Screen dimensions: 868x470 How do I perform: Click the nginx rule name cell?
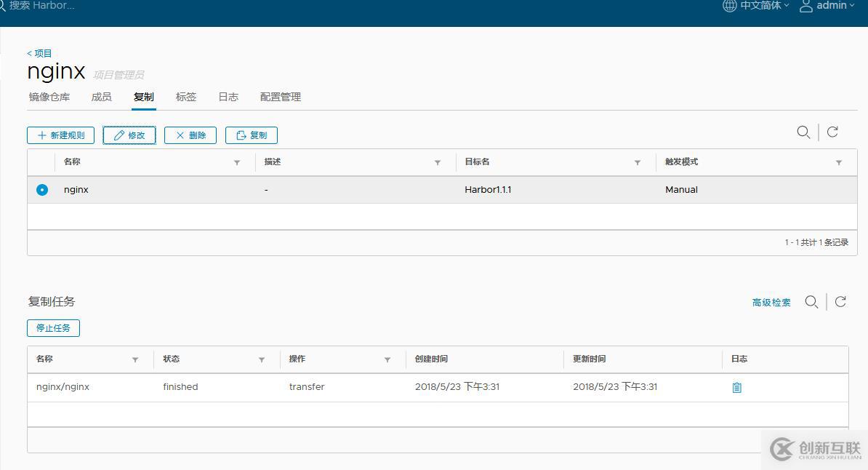pos(76,190)
